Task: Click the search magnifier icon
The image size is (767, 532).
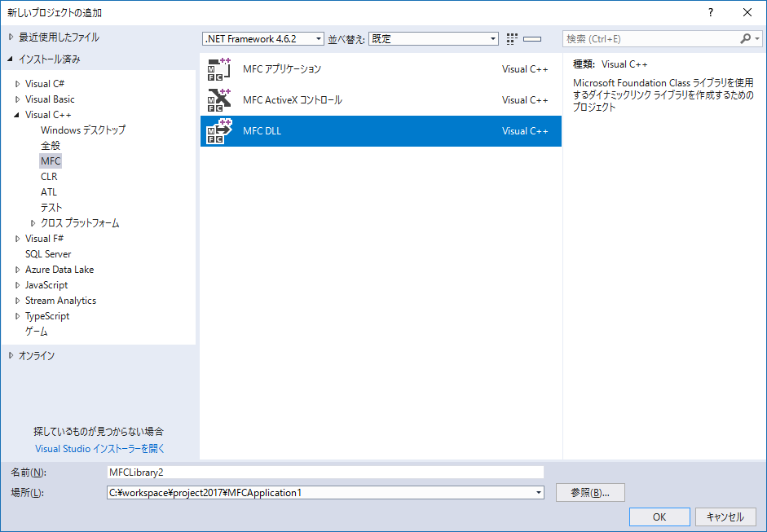Action: (745, 38)
